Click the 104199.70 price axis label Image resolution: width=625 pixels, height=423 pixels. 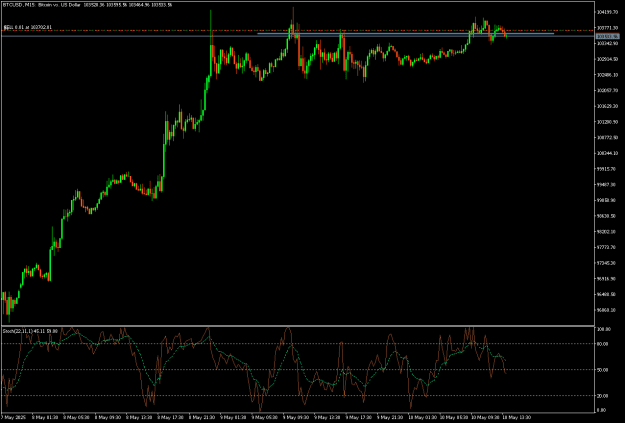607,12
